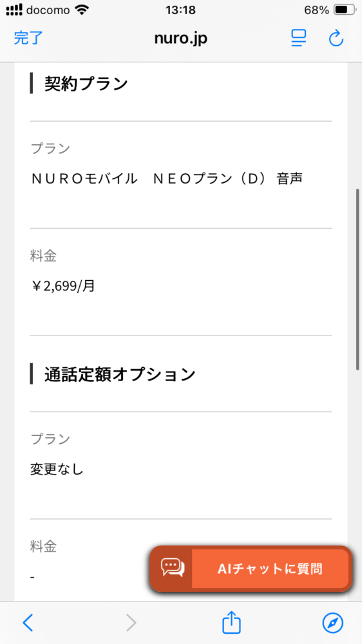Select the 通話定額オプション heading
The height and width of the screenshot is (644, 362).
pos(120,374)
